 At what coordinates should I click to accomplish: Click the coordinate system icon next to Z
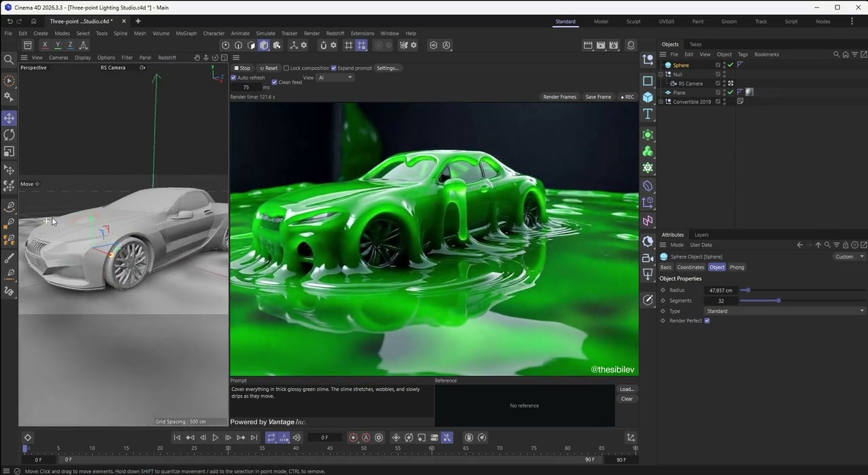[83, 45]
